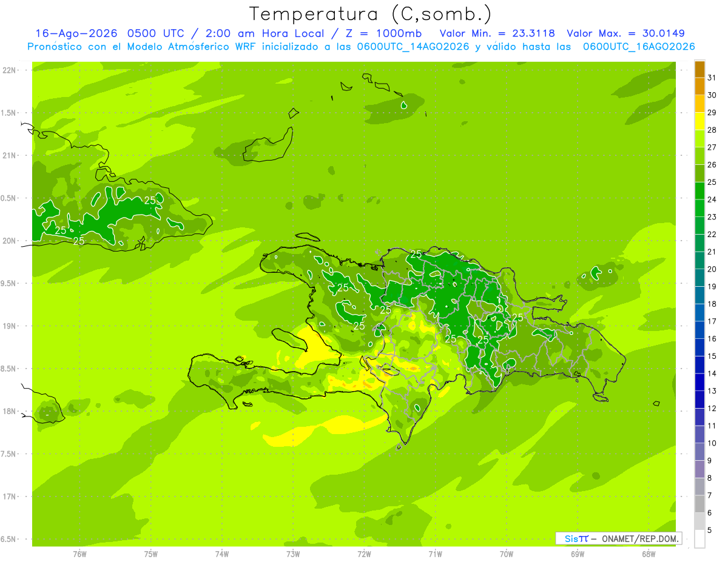Pick the gray legend color between 6 and 7
The width and height of the screenshot is (728, 562).
(699, 504)
